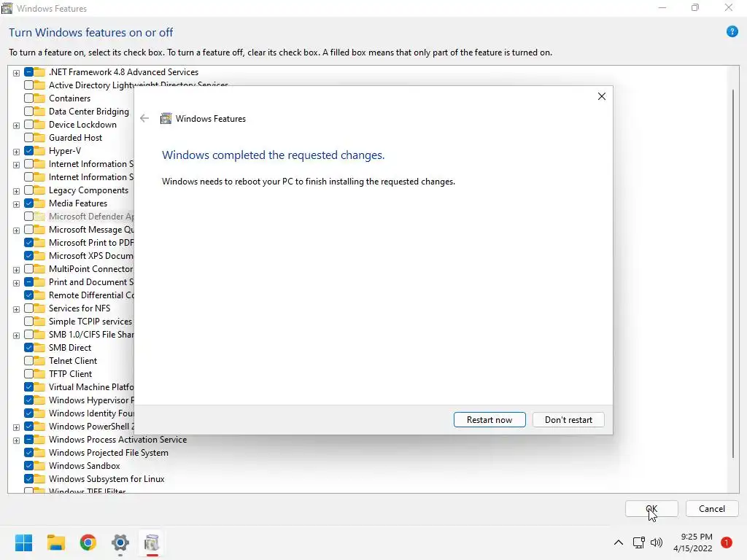Click OK in the Windows Features window
The width and height of the screenshot is (747, 560).
[651, 508]
